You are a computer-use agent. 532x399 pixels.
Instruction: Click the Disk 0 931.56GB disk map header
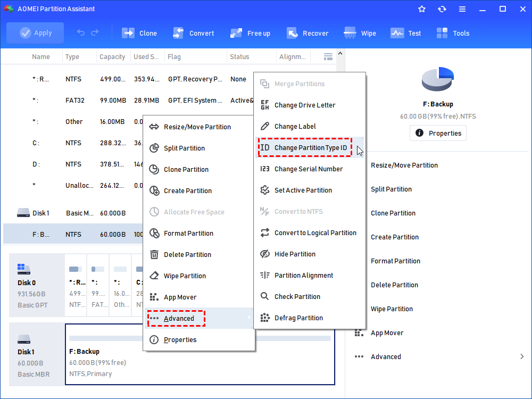click(37, 285)
